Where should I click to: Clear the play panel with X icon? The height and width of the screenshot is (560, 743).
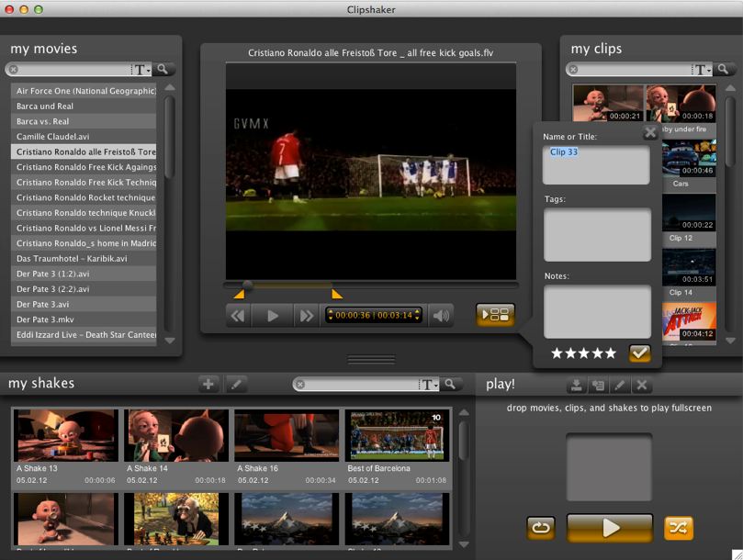642,386
